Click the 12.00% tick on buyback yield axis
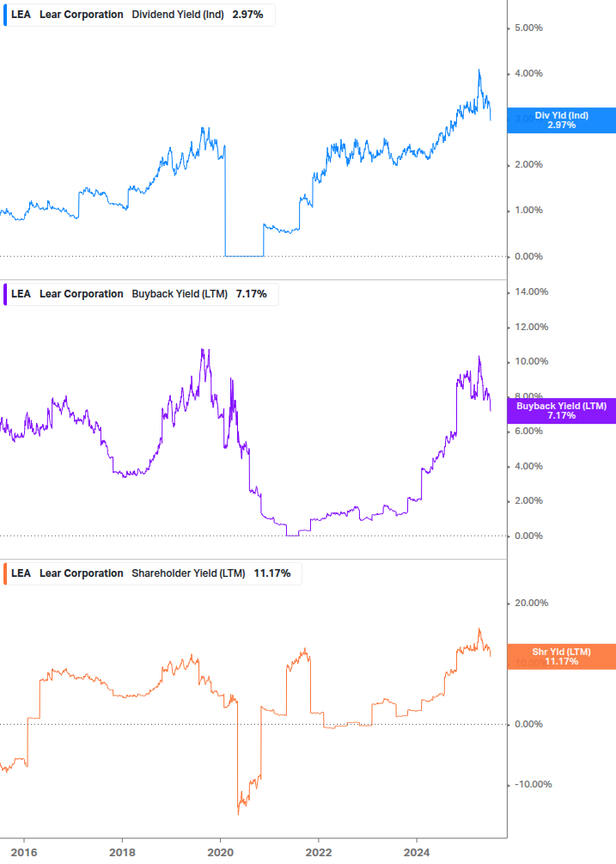 [x=531, y=327]
